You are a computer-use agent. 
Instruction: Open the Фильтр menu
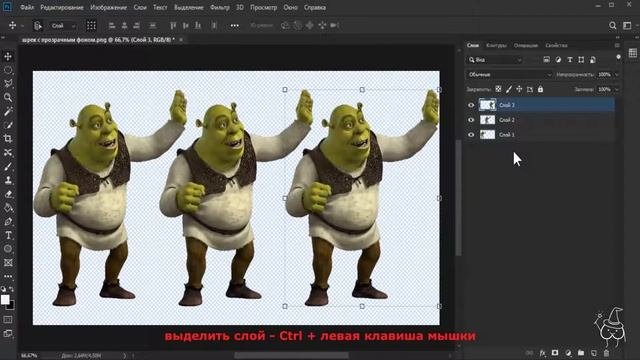pyautogui.click(x=220, y=7)
